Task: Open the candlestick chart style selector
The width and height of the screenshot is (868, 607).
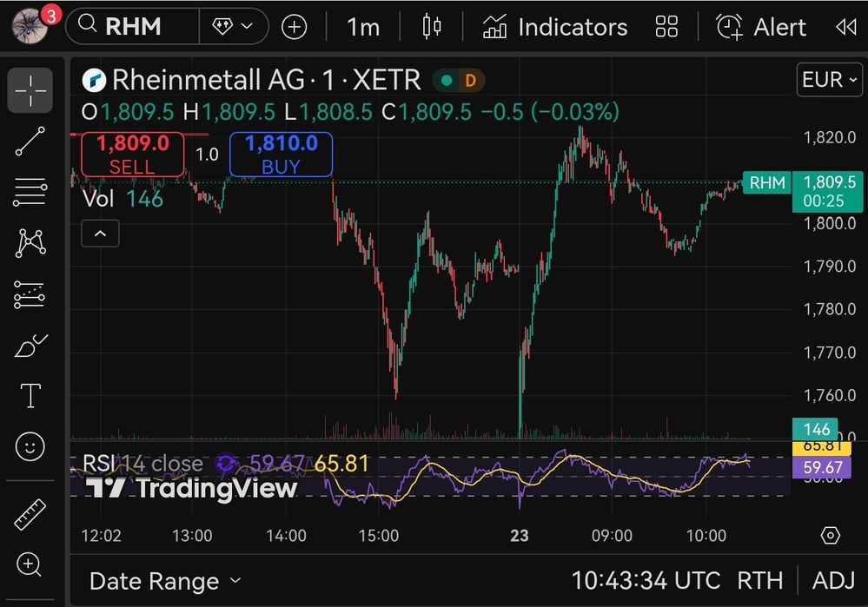Action: point(432,27)
